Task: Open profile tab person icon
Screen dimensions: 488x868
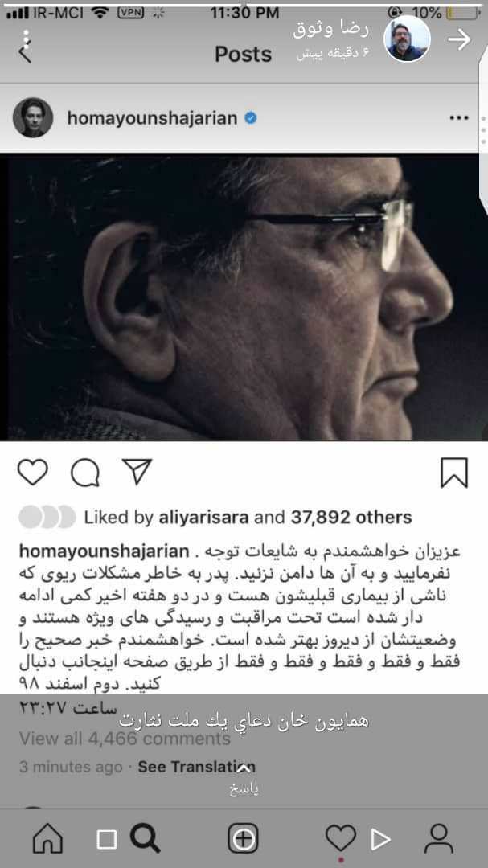Action: click(439, 838)
